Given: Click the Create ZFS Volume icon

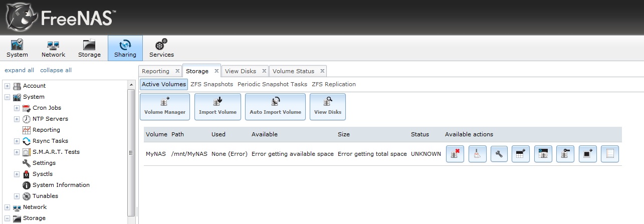Looking at the screenshot, I should pyautogui.click(x=544, y=154).
